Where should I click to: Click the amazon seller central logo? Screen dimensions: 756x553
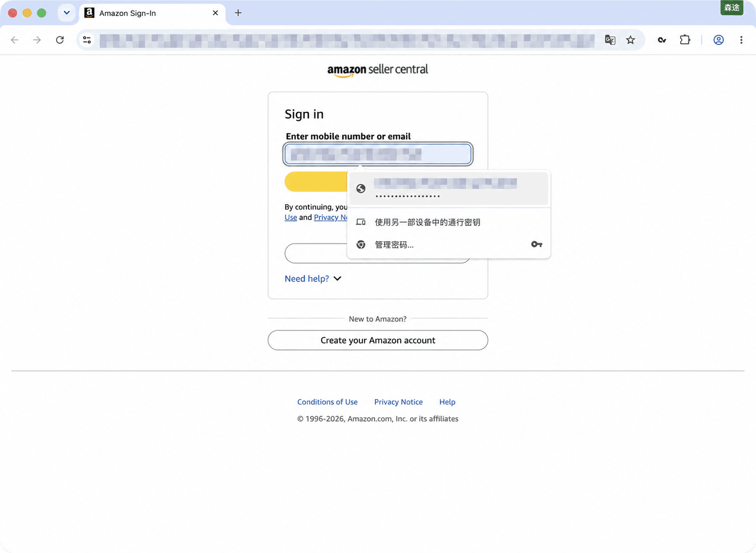[377, 71]
